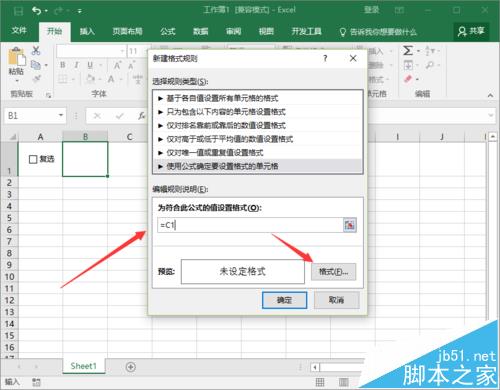The image size is (500, 390).
Task: Click the Copy icon in clipboard group
Action: (x=36, y=65)
